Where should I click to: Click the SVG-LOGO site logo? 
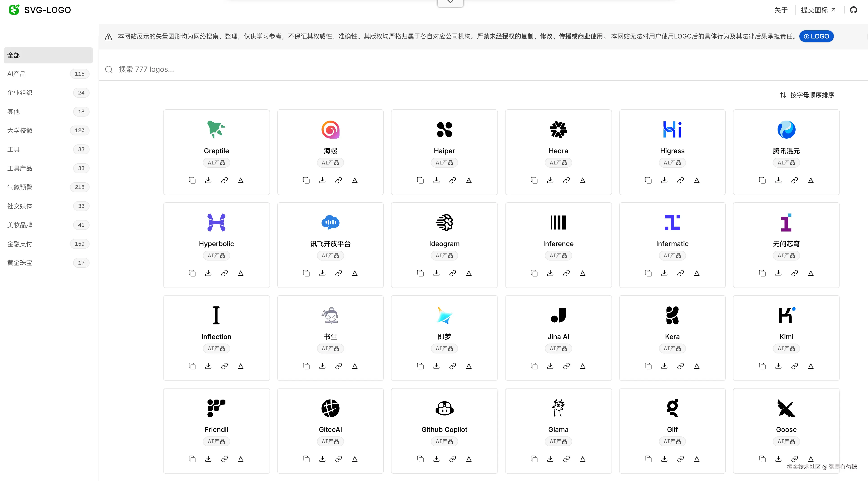click(x=40, y=10)
